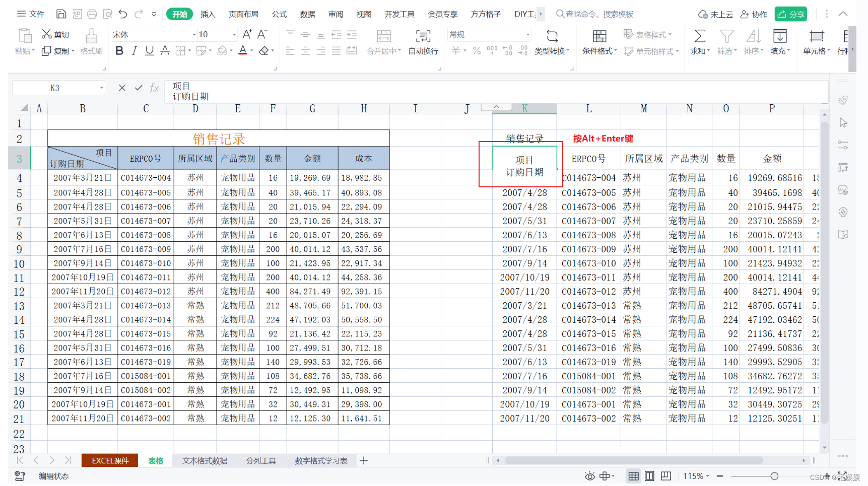Click the Type Conversion (类型转换) icon
The image size is (868, 486).
coord(552,36)
